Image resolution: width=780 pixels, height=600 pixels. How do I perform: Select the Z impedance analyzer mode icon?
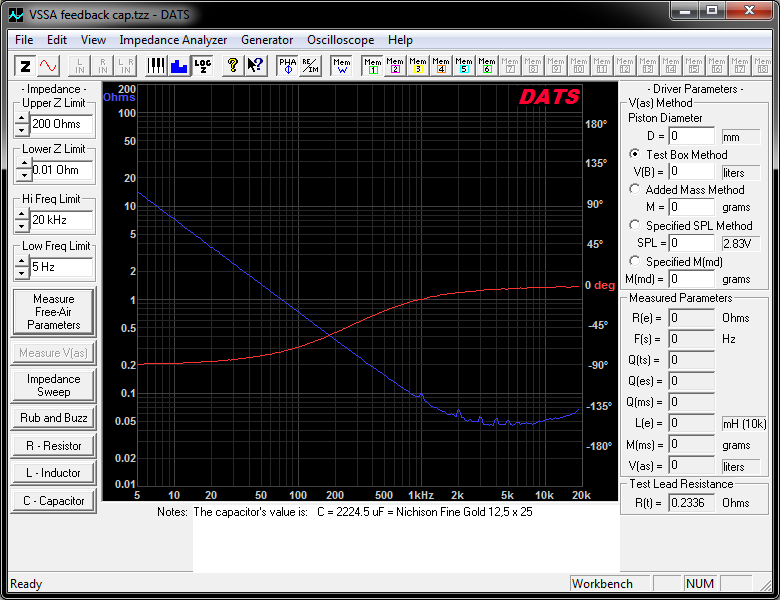click(x=25, y=65)
